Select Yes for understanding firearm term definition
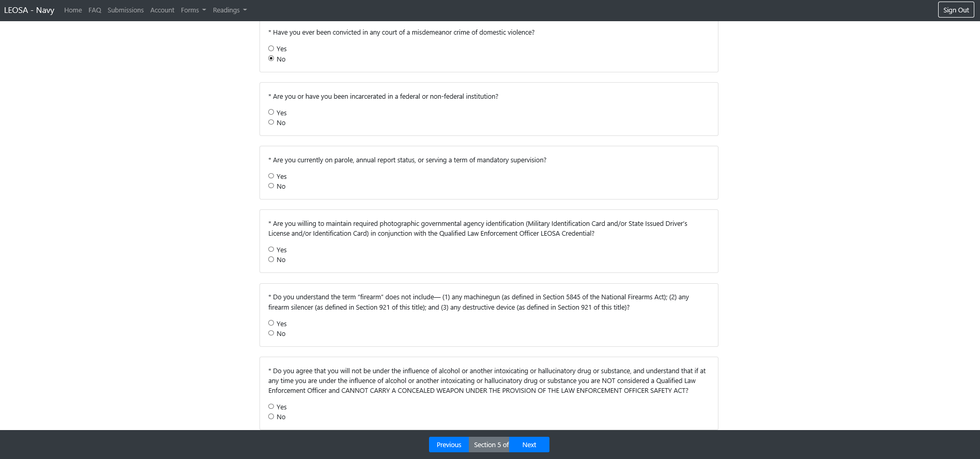Image resolution: width=980 pixels, height=459 pixels. (271, 323)
